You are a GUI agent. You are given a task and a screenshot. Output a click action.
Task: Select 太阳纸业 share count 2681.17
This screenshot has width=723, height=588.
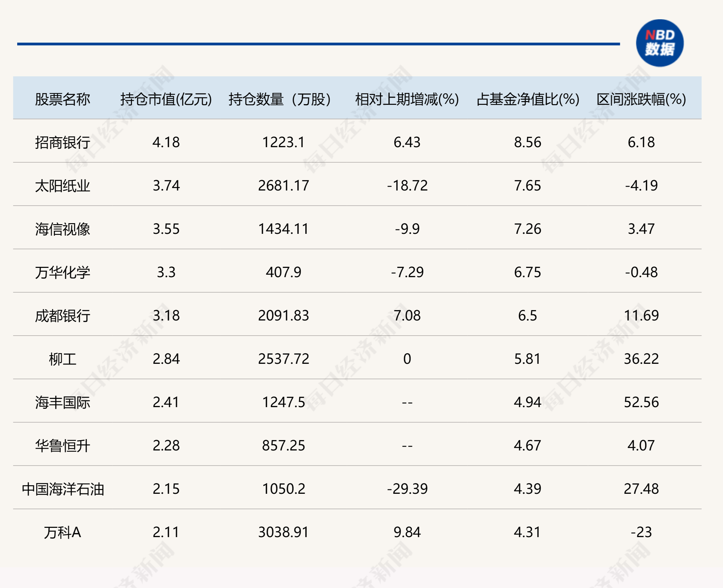coord(283,186)
